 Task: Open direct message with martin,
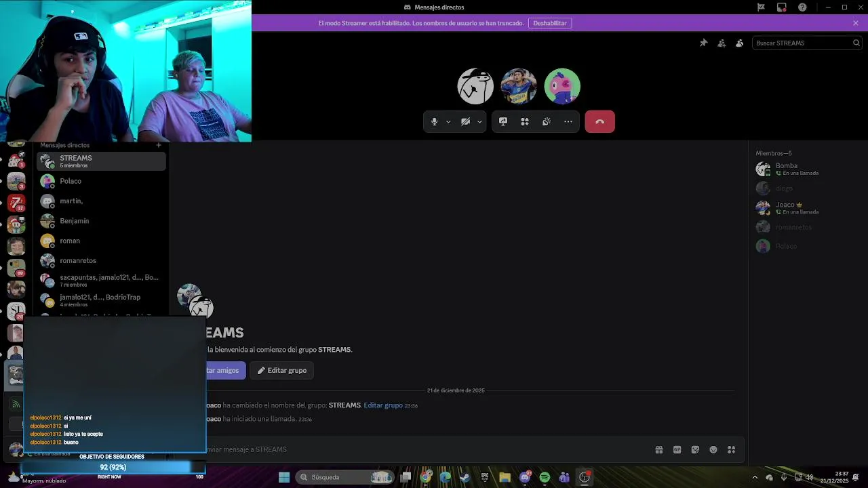[101, 201]
